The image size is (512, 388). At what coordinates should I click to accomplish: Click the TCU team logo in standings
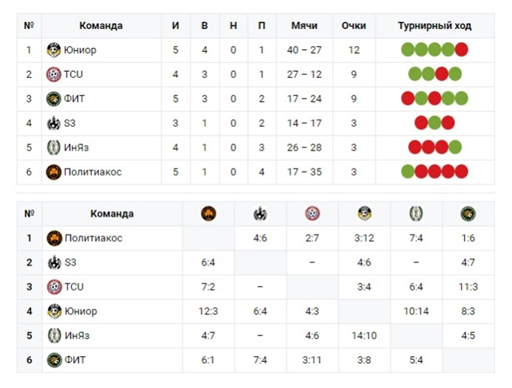53,74
